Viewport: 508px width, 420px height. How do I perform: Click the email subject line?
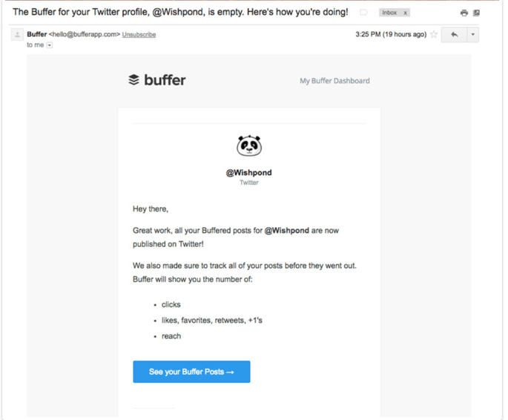[180, 13]
